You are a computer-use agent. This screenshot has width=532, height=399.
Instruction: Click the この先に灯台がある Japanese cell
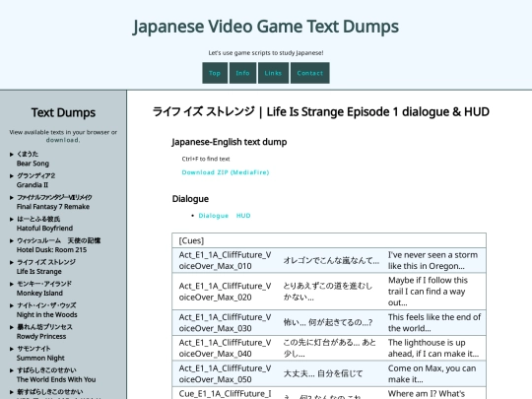pyautogui.click(x=331, y=349)
